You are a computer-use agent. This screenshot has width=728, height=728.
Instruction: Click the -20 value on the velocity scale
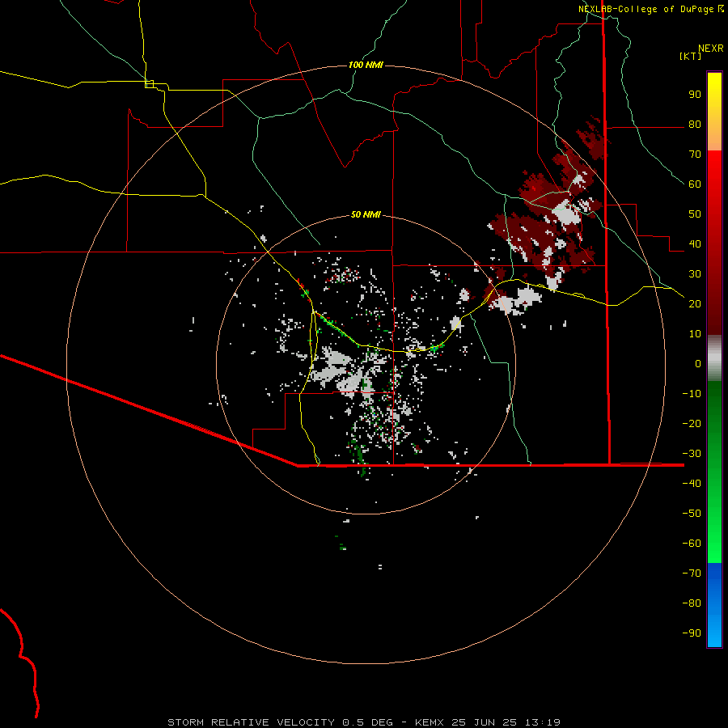coord(692,423)
